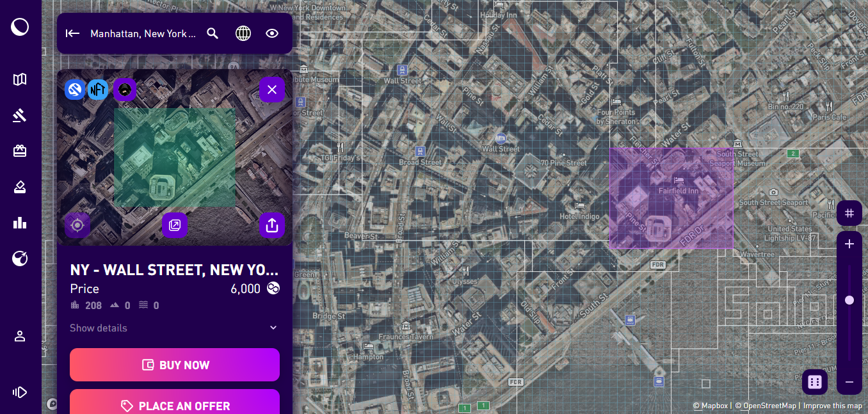Open the user profile icon
The image size is (868, 414).
[20, 336]
